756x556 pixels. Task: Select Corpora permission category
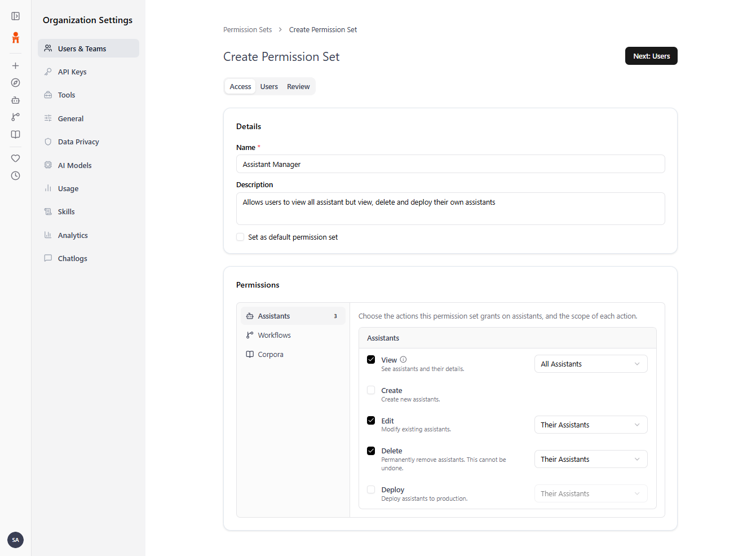293,354
